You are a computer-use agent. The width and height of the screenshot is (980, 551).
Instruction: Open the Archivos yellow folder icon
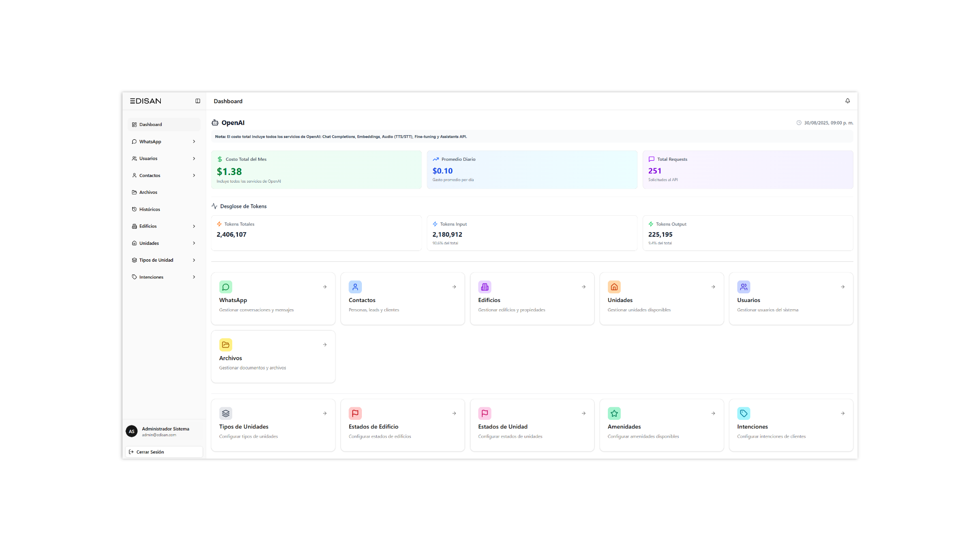[x=226, y=345]
